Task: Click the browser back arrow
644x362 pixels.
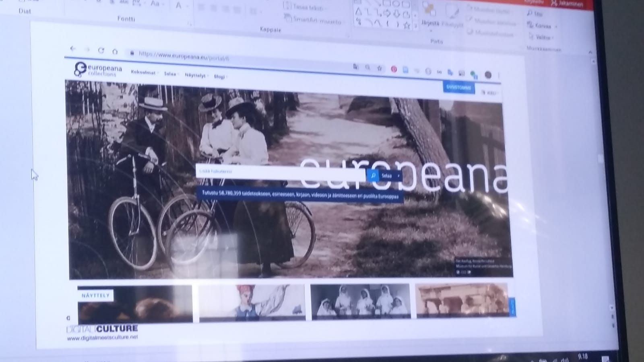Action: tap(73, 49)
